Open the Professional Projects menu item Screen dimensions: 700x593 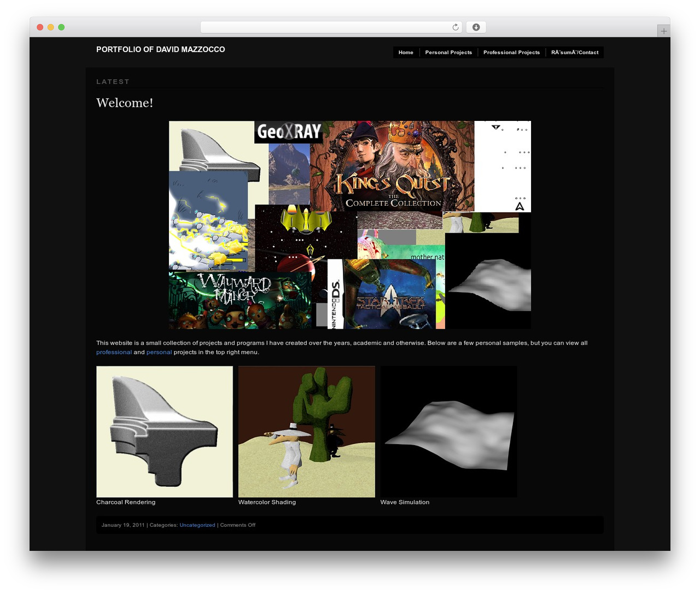pos(511,53)
